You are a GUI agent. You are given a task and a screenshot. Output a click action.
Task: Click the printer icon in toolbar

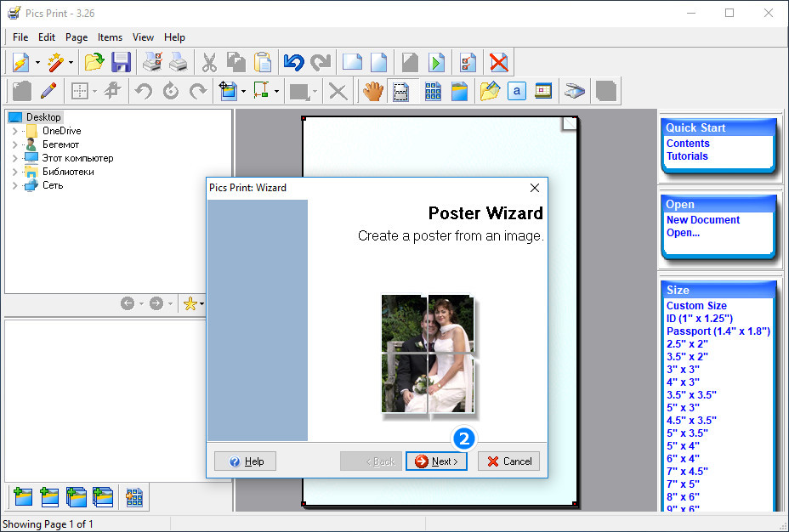pyautogui.click(x=178, y=62)
